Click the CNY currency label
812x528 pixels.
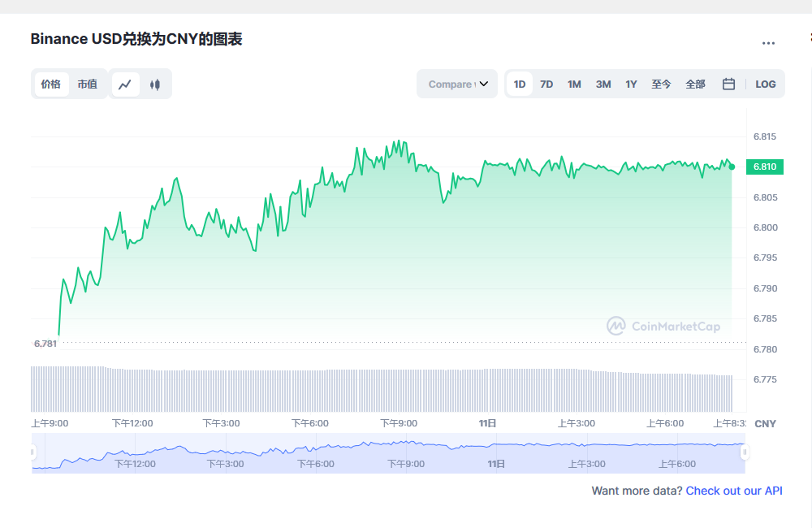point(766,424)
